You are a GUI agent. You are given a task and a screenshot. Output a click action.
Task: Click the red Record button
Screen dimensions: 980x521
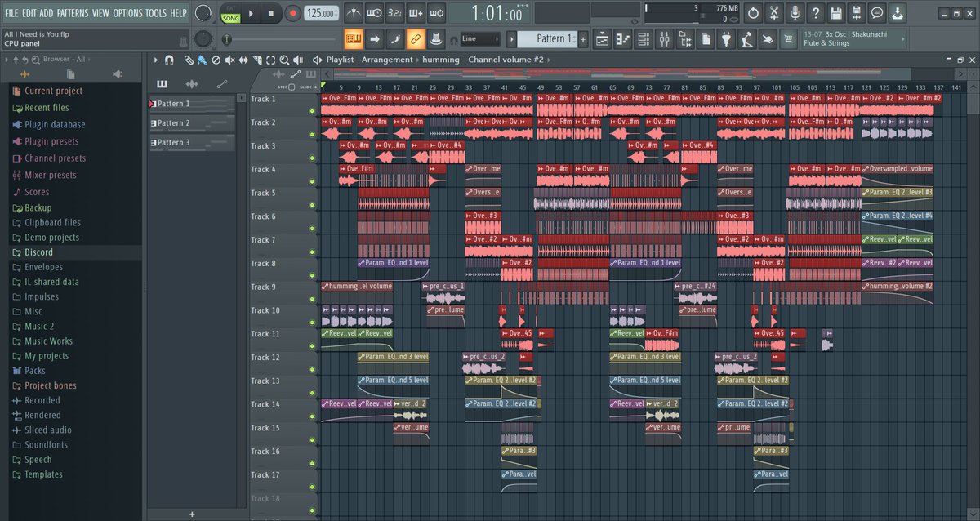(x=293, y=13)
